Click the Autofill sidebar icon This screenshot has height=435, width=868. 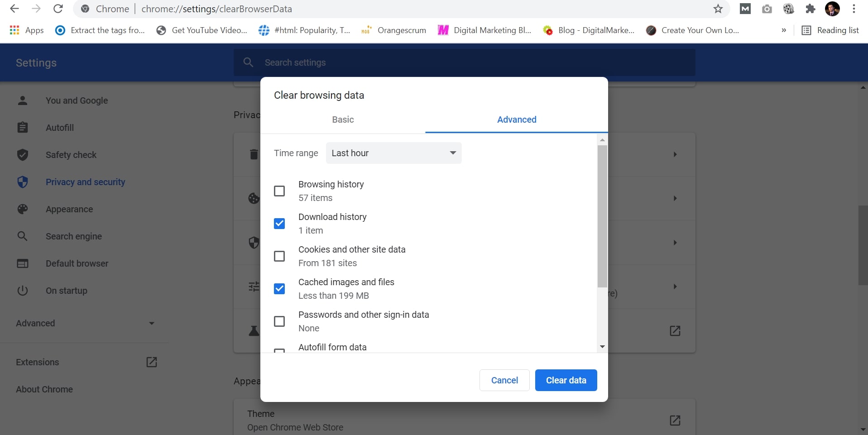23,127
